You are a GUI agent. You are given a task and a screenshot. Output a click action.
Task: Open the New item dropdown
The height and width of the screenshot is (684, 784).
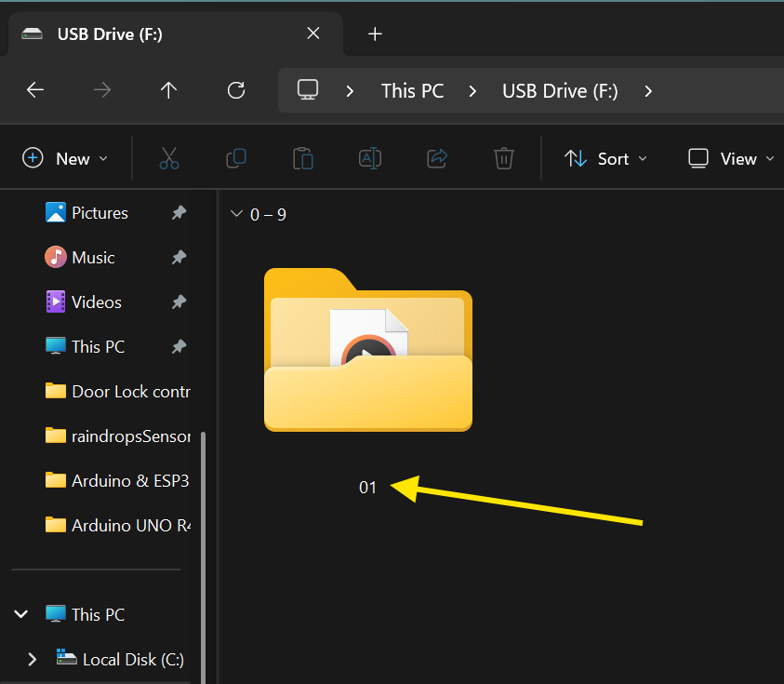point(65,158)
